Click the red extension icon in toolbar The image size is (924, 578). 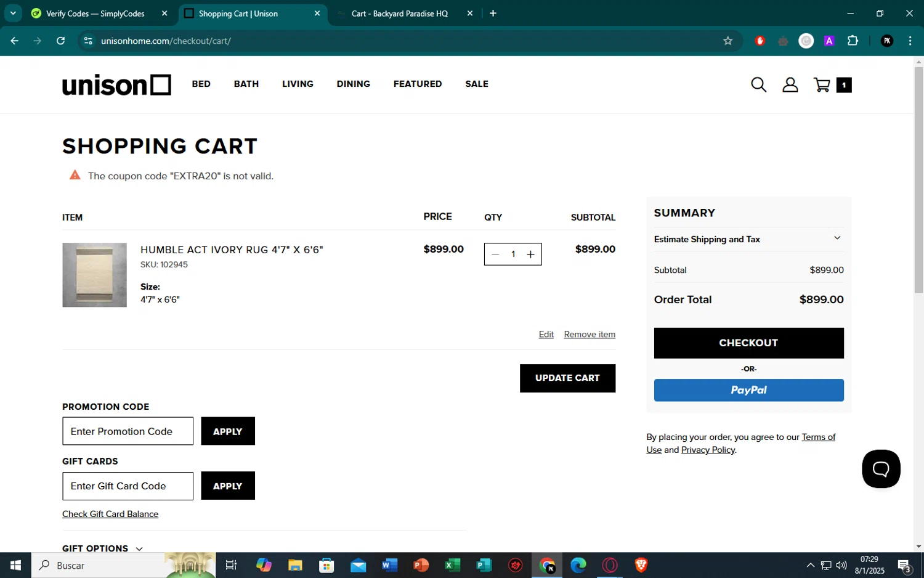tap(760, 41)
